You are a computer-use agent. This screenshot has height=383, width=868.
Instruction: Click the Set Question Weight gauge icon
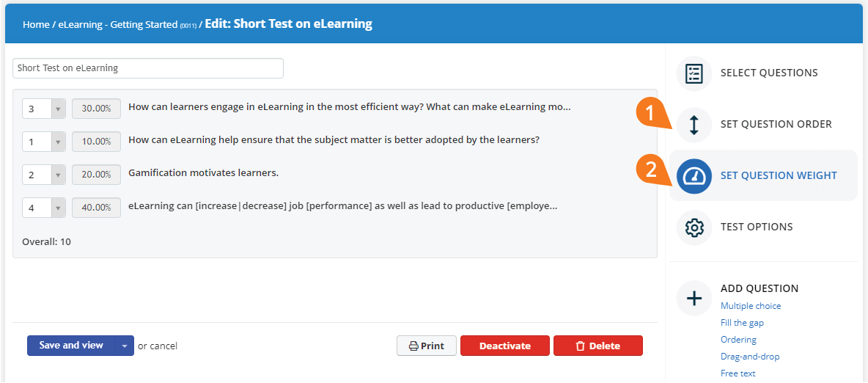(694, 175)
